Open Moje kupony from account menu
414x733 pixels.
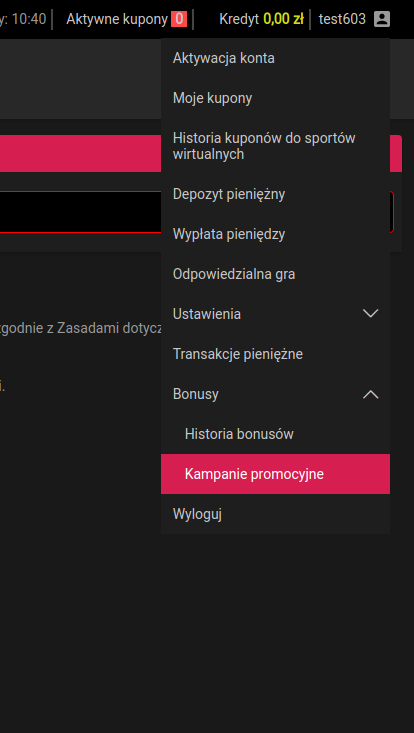click(x=275, y=98)
